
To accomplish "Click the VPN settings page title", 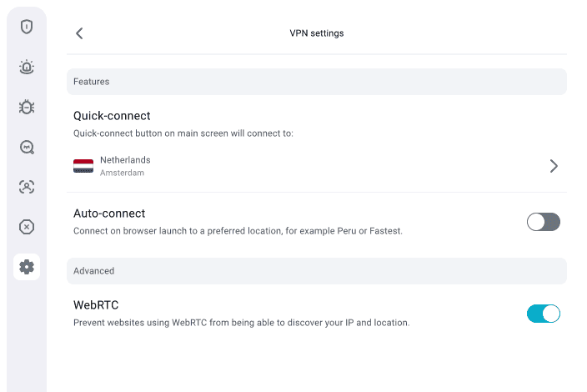I will [x=316, y=33].
